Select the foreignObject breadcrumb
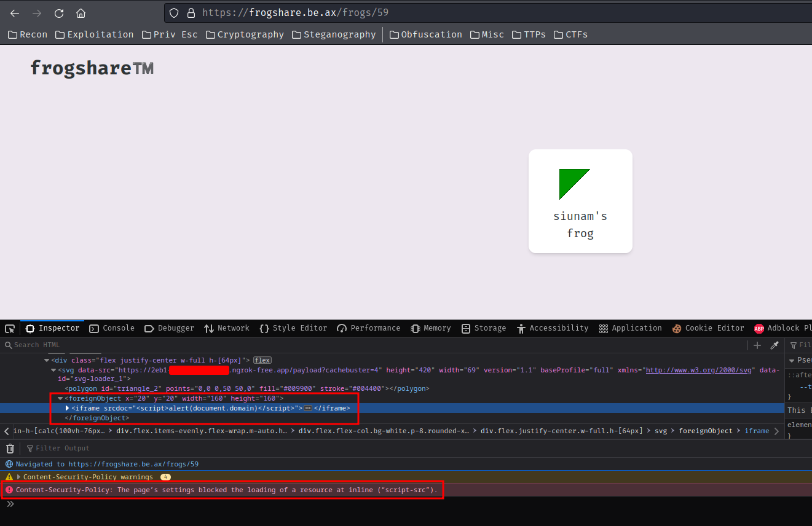The image size is (812, 526). (x=706, y=431)
